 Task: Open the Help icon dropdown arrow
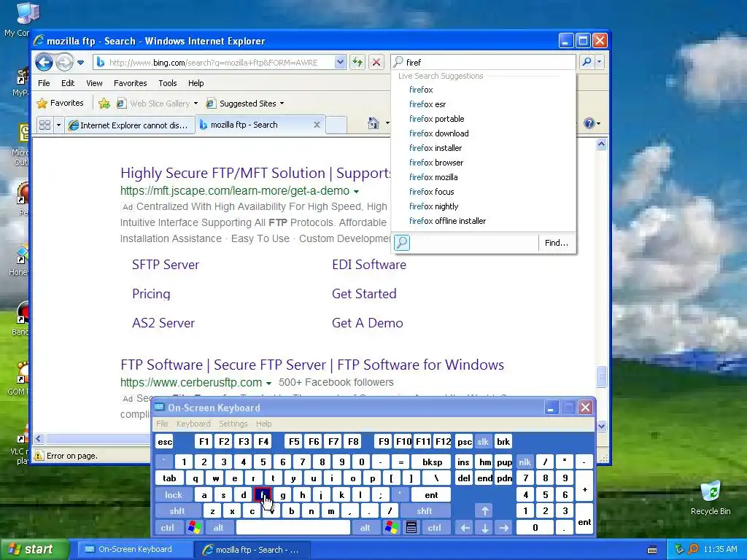(598, 123)
